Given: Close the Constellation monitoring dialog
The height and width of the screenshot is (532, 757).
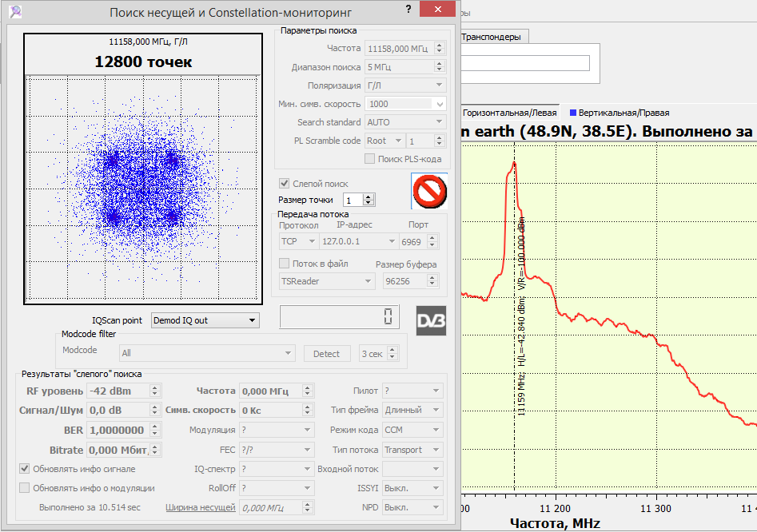Looking at the screenshot, I should point(437,9).
